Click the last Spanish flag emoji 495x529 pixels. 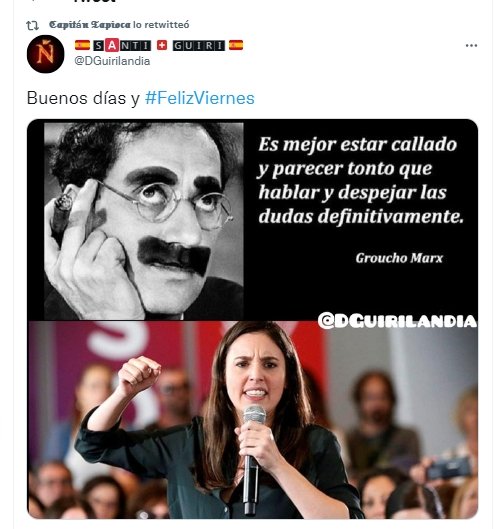coord(236,45)
